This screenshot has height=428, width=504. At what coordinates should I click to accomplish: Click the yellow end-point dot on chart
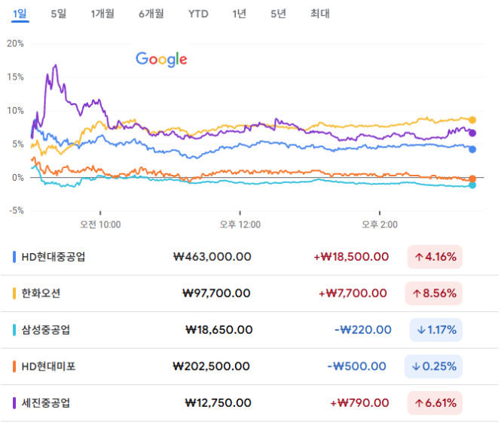472,121
